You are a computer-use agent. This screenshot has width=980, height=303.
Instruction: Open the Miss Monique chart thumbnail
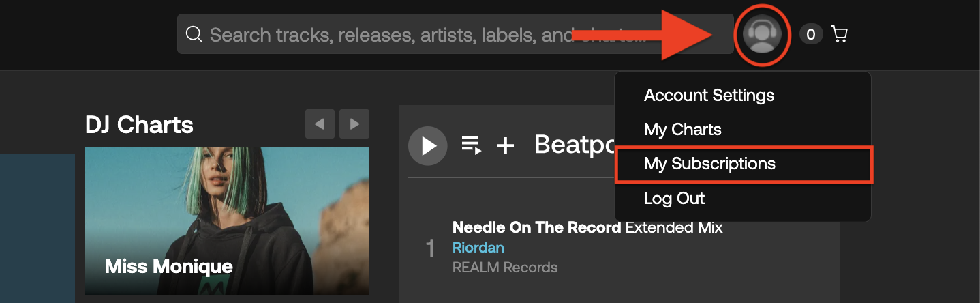227,221
